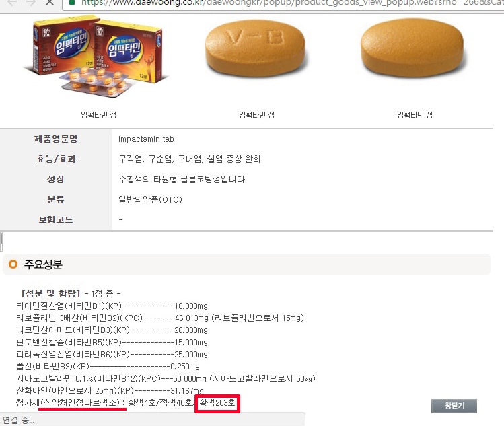The height and width of the screenshot is (426, 504).
Task: Click the 효능/효과 row label
Action: [x=56, y=159]
